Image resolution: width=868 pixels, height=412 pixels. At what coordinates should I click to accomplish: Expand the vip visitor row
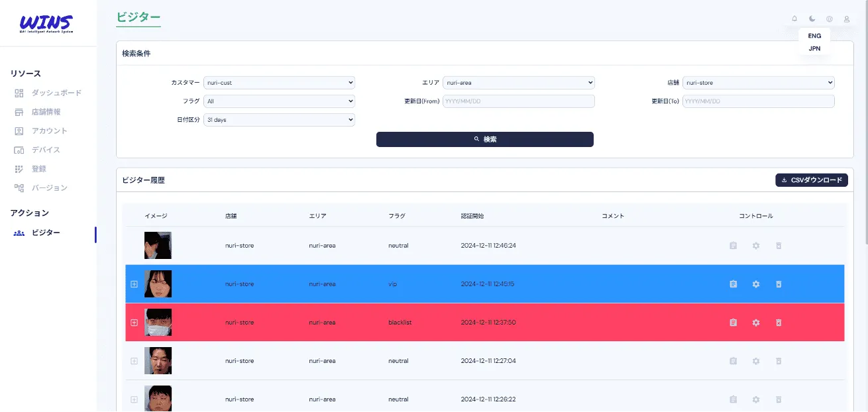coord(134,284)
